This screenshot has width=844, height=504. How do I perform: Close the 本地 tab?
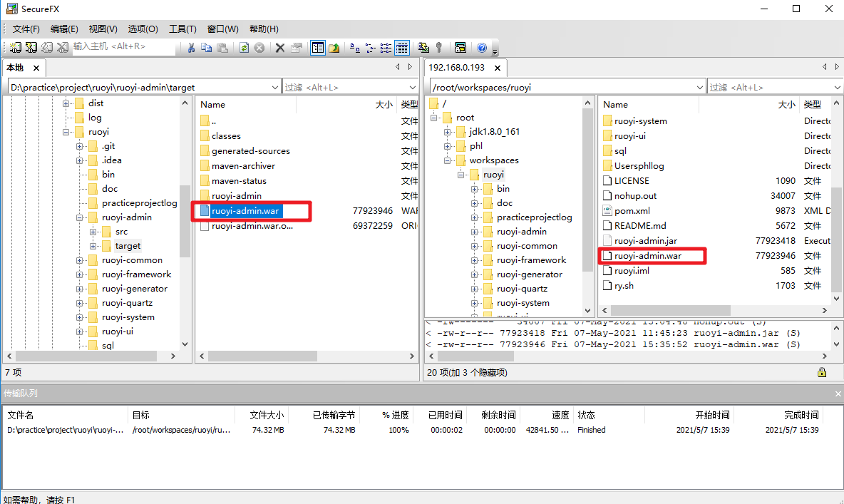(36, 68)
